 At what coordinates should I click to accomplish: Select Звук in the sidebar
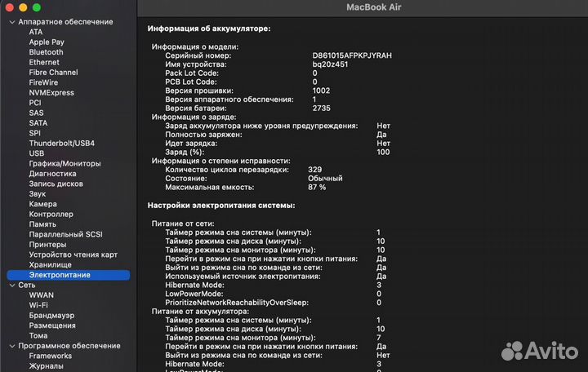pos(37,194)
